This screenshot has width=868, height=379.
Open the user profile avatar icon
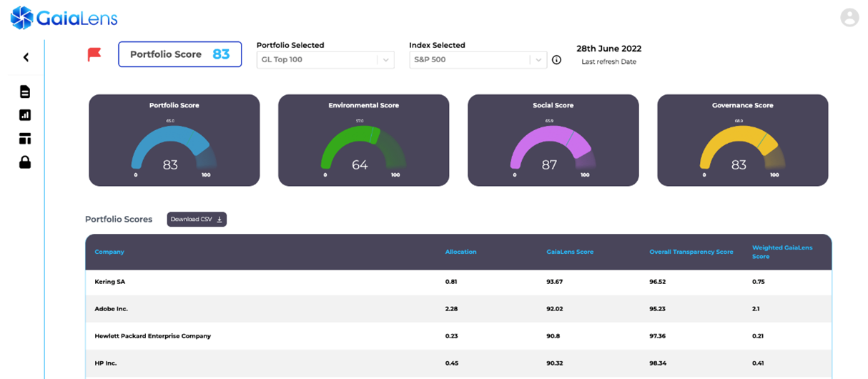point(849,17)
